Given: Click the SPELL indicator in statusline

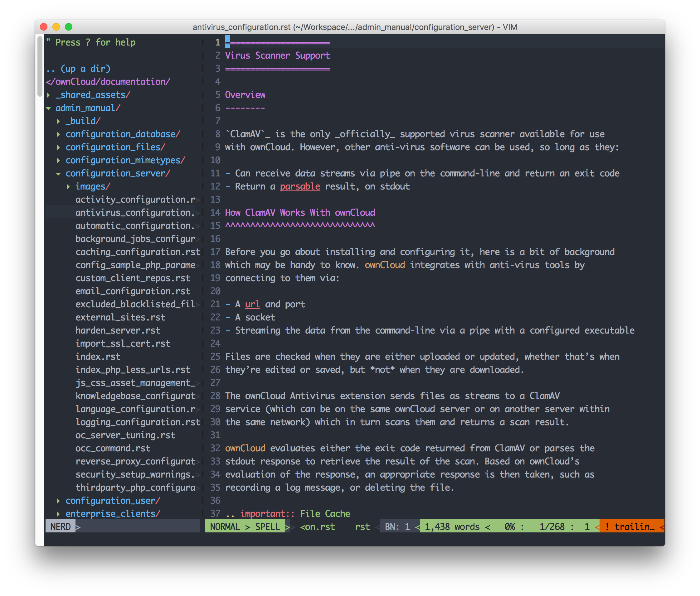Looking at the screenshot, I should point(267,527).
